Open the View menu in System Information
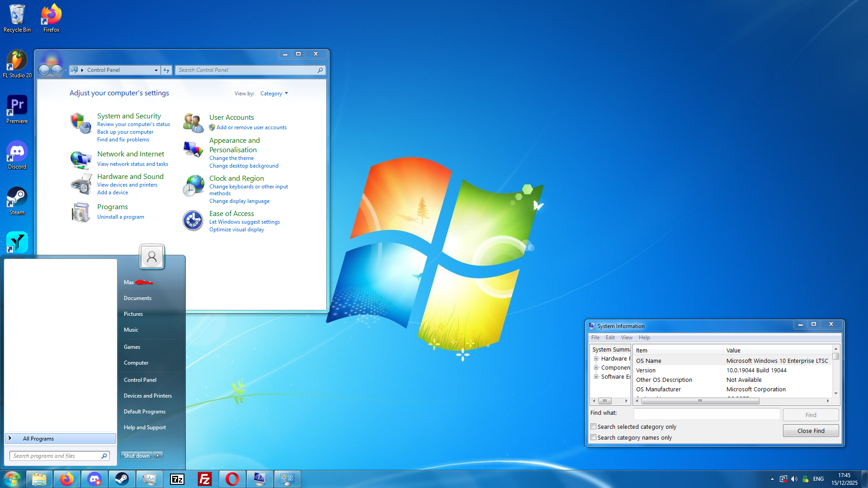Image resolution: width=868 pixels, height=488 pixels. pyautogui.click(x=627, y=338)
